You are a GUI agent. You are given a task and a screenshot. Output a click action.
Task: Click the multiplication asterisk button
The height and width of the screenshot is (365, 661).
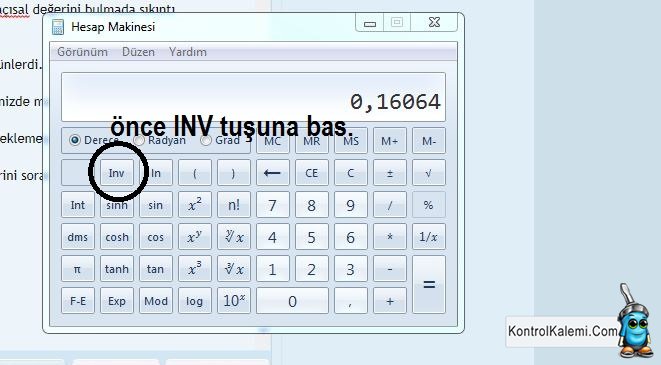(x=390, y=237)
